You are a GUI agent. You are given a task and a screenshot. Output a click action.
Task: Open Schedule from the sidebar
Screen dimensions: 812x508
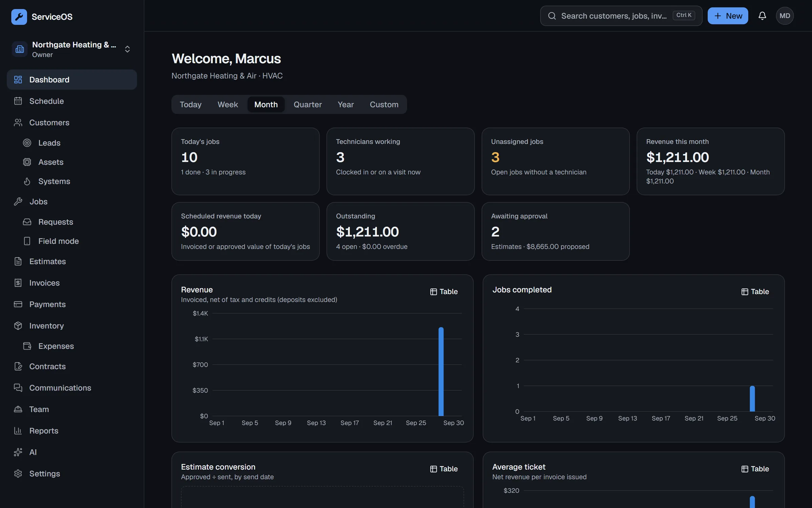[x=72, y=101]
